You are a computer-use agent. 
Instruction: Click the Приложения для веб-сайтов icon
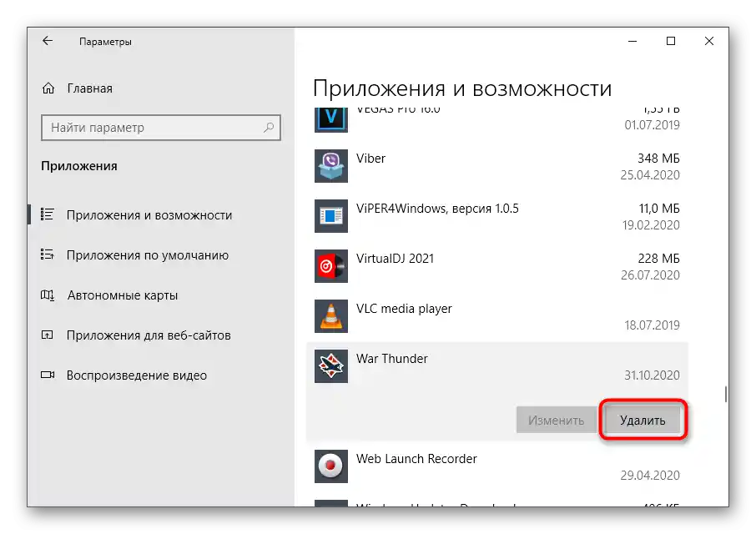click(x=48, y=335)
